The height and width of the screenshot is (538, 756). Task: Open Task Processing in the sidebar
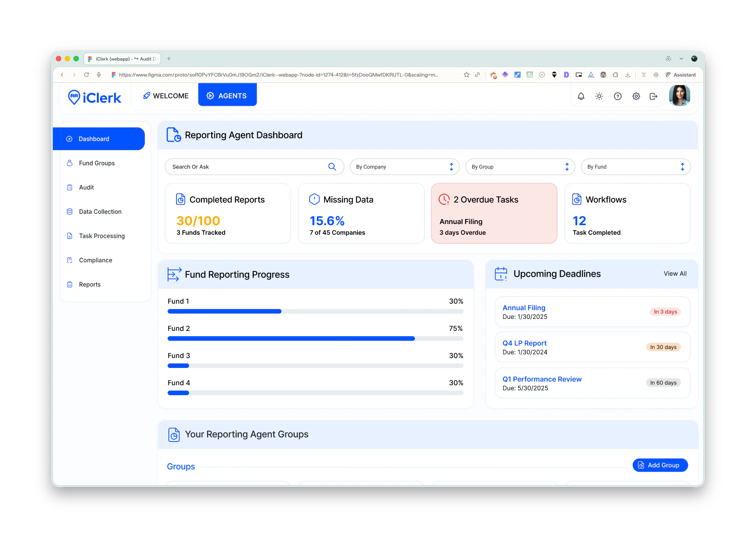96,236
